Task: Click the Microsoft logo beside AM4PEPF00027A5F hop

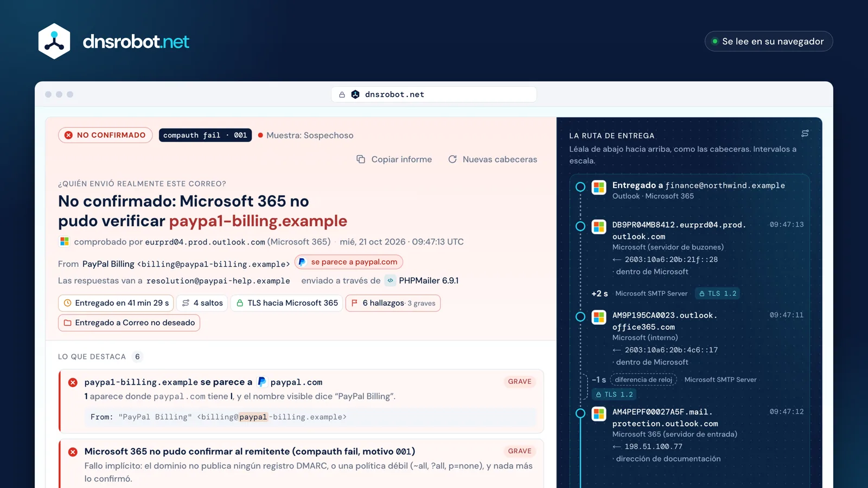Action: [599, 414]
